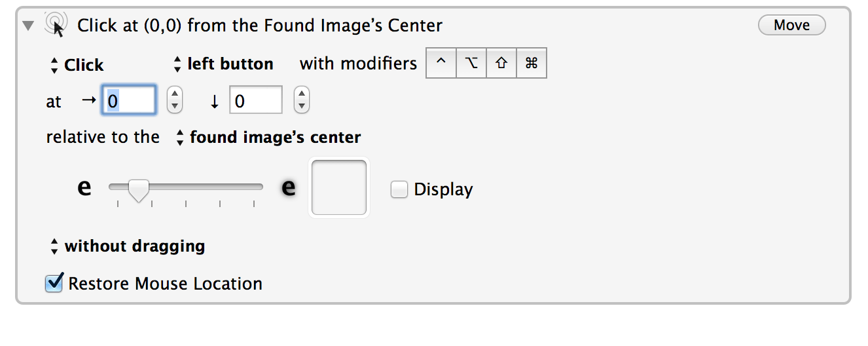The image size is (868, 346).
Task: Enable the Display checkbox
Action: coord(399,189)
